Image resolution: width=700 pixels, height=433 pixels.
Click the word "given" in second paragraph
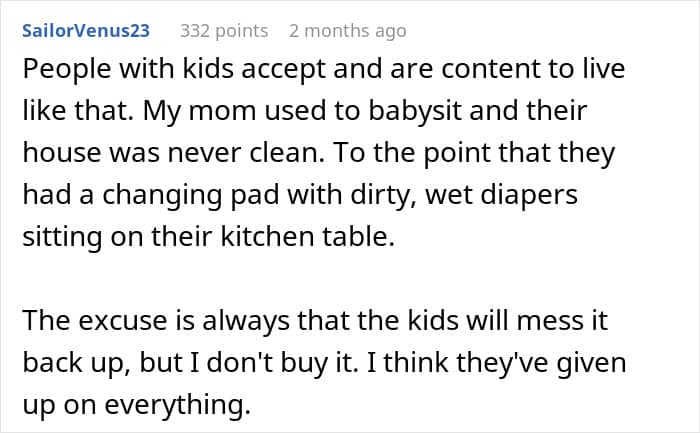591,363
